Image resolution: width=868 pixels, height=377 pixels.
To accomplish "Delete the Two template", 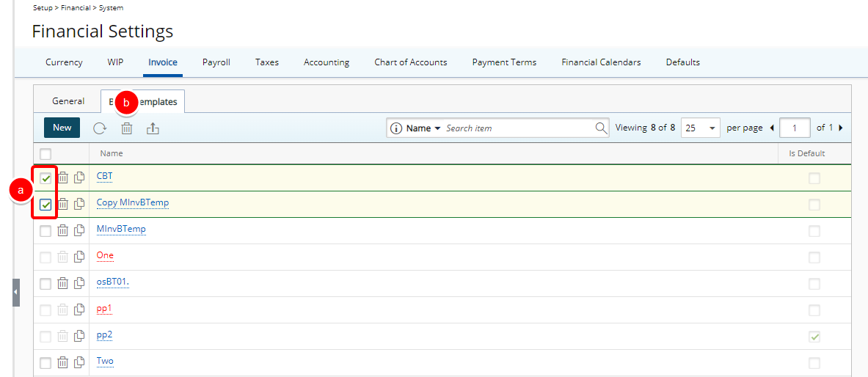I will click(63, 362).
